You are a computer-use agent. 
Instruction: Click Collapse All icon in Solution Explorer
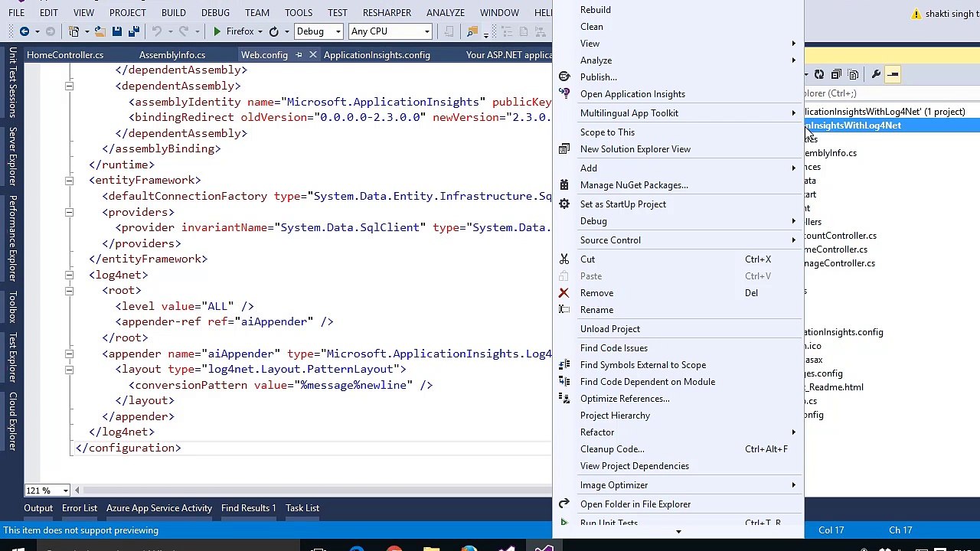tap(836, 74)
